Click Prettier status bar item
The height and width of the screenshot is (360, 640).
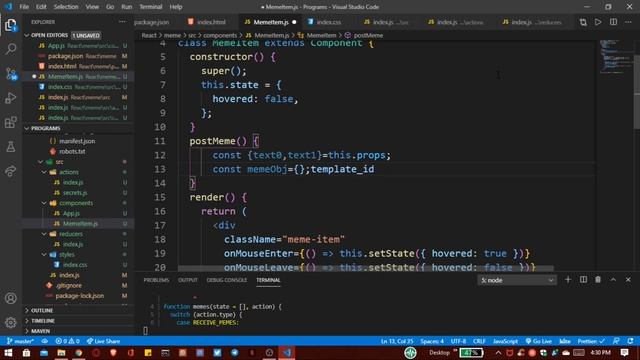pos(591,341)
